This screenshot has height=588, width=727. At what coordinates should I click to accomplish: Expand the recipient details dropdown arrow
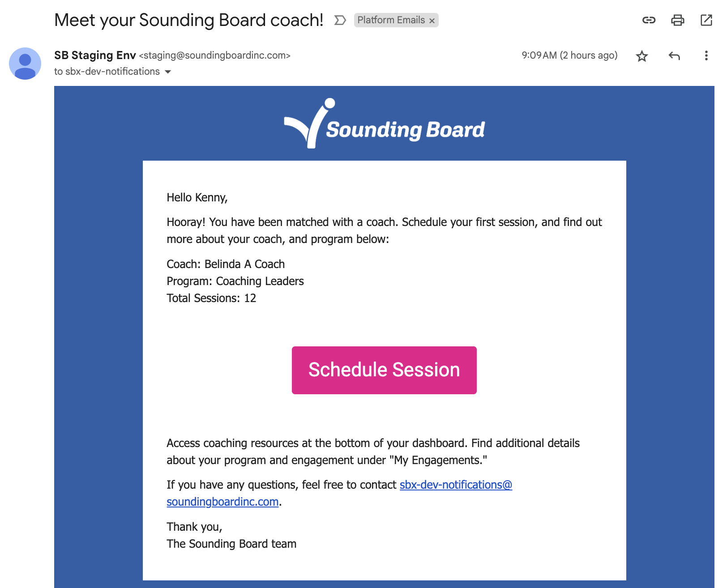168,72
